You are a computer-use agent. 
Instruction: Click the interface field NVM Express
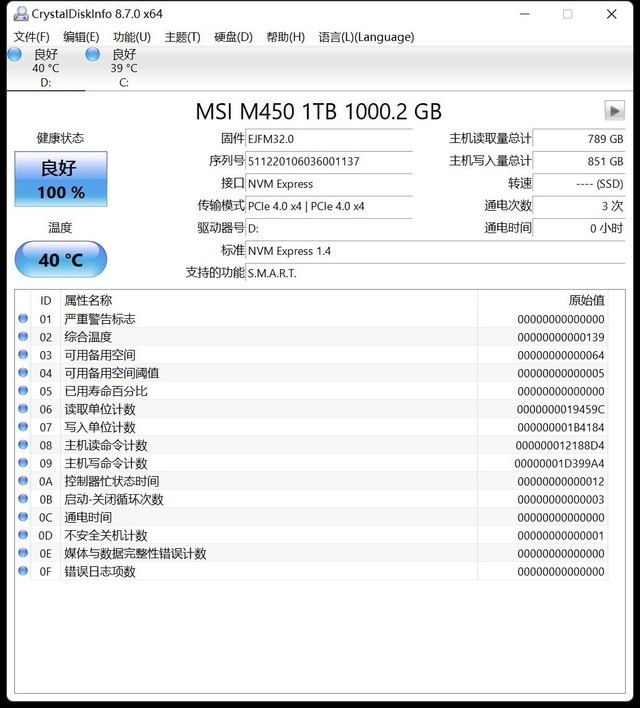click(329, 184)
